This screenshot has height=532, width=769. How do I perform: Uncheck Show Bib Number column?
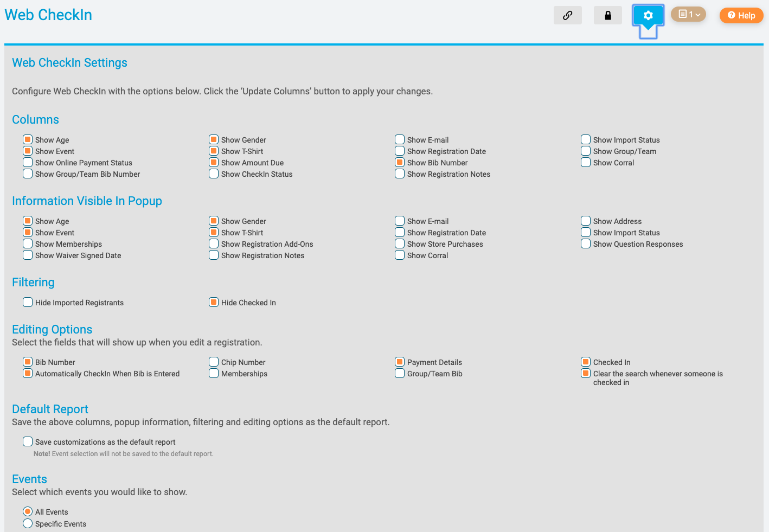[x=400, y=162]
